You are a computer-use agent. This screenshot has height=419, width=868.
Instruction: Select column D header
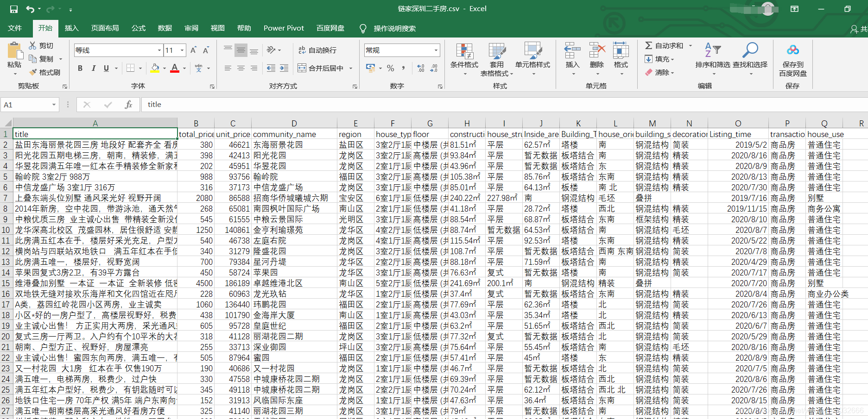point(294,124)
